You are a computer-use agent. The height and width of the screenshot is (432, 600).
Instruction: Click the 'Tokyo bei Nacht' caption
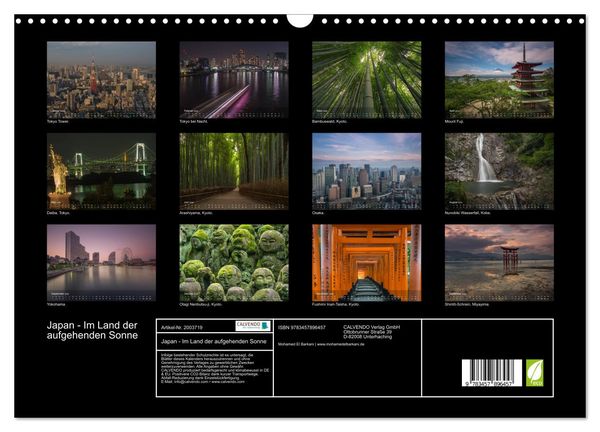tap(194, 121)
